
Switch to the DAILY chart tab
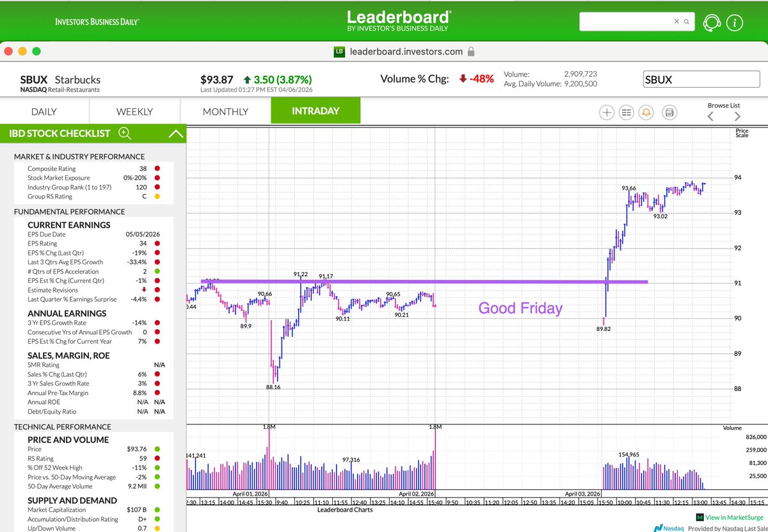point(44,111)
